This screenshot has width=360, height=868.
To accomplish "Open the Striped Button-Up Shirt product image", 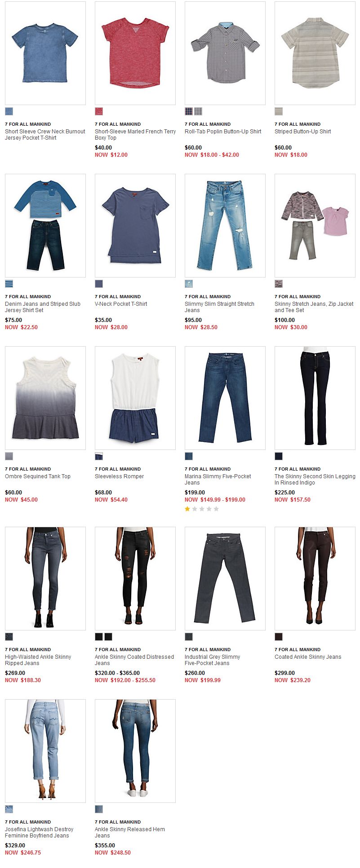I will click(x=315, y=53).
